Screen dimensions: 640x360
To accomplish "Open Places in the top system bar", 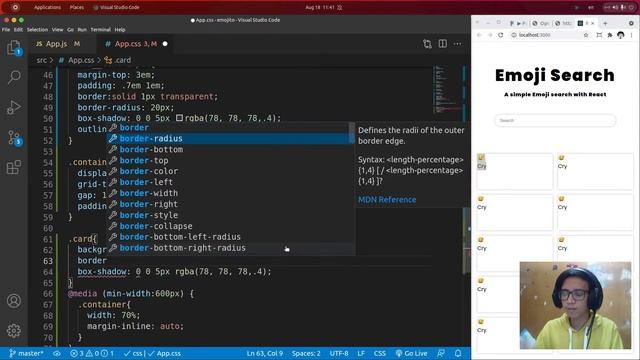I will click(77, 7).
